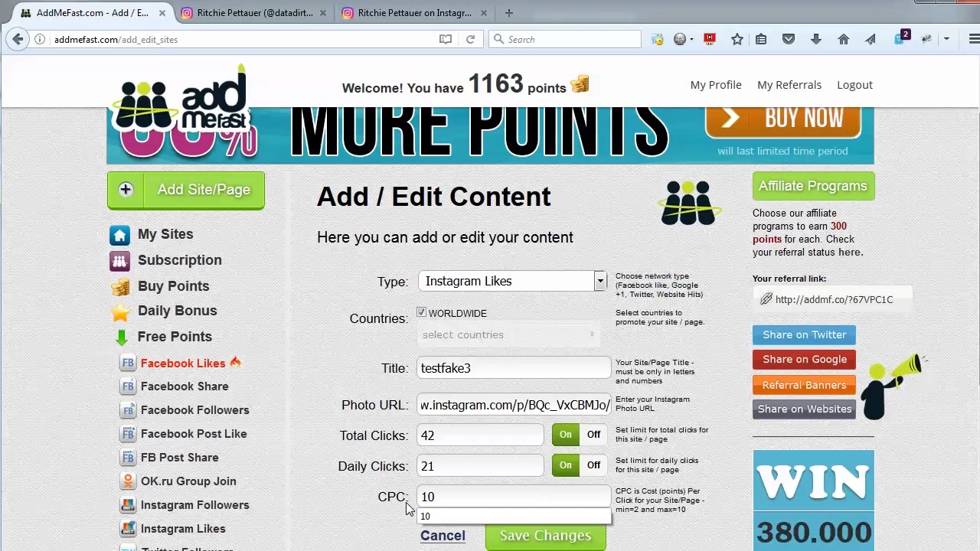Click the Photo URL input field
Viewport: 980px width, 551px height.
514,405
